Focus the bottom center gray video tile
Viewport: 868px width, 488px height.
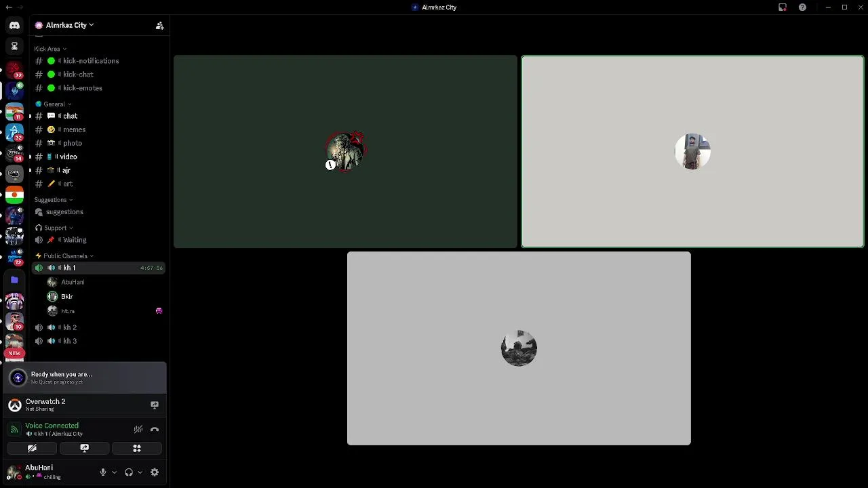(x=519, y=348)
